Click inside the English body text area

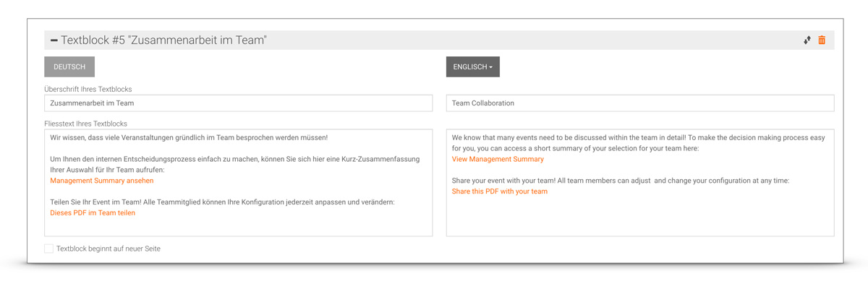[639, 217]
